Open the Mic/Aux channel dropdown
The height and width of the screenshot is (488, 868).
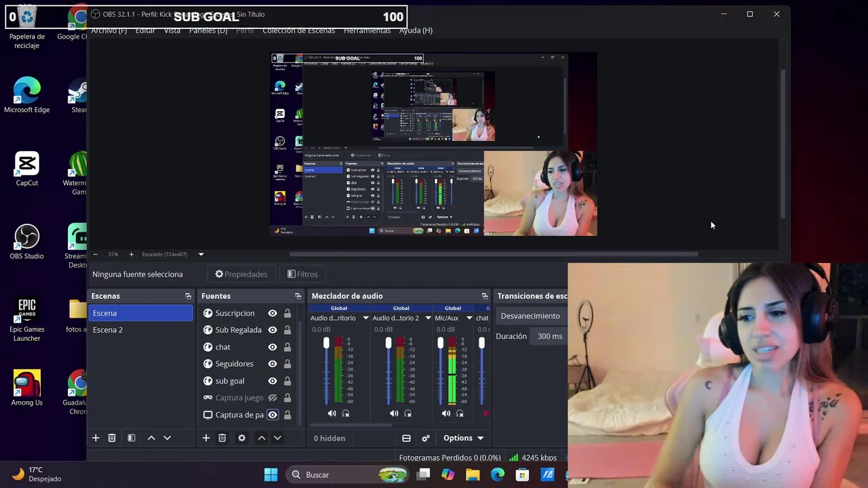tap(469, 318)
